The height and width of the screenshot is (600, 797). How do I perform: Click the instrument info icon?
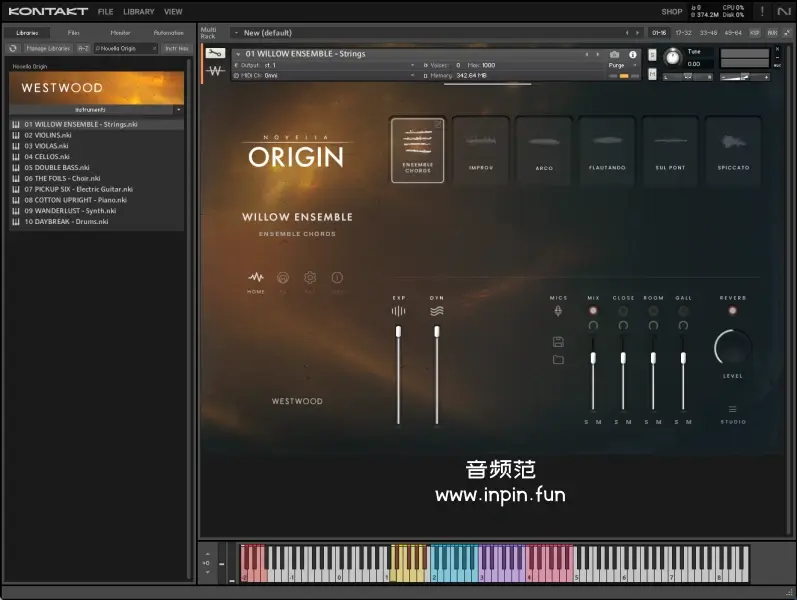click(x=632, y=54)
